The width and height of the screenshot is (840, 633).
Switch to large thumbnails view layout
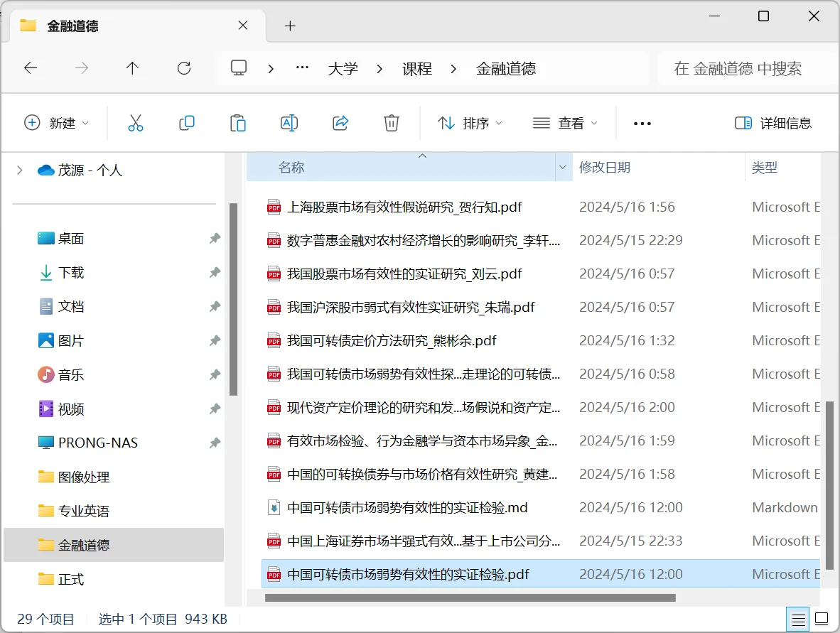(x=822, y=618)
